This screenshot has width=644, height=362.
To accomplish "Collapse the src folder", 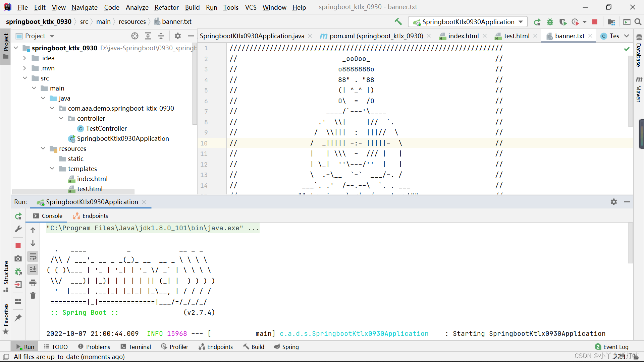I will point(25,78).
